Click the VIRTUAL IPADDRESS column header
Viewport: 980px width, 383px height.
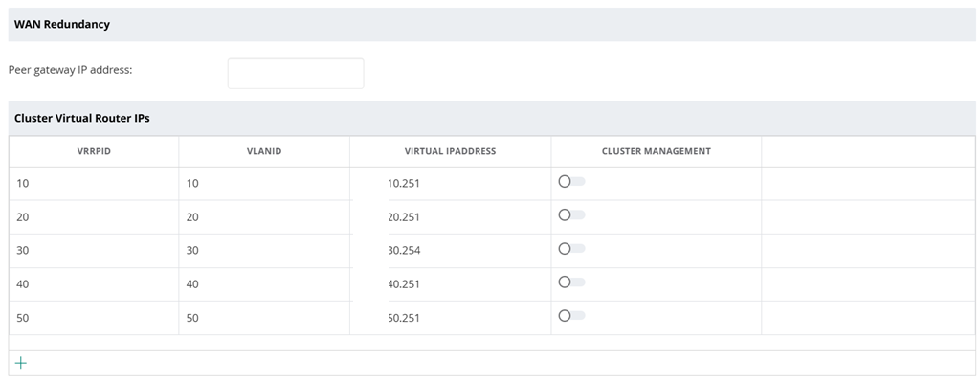coord(450,151)
